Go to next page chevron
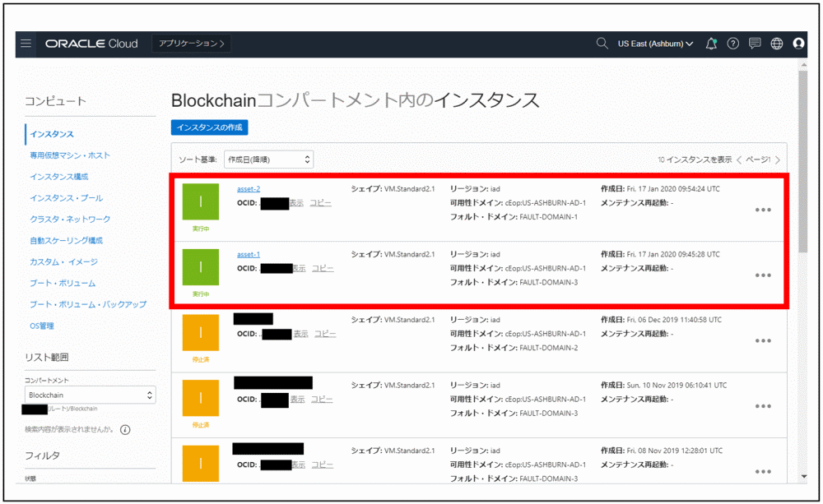 tap(778, 160)
